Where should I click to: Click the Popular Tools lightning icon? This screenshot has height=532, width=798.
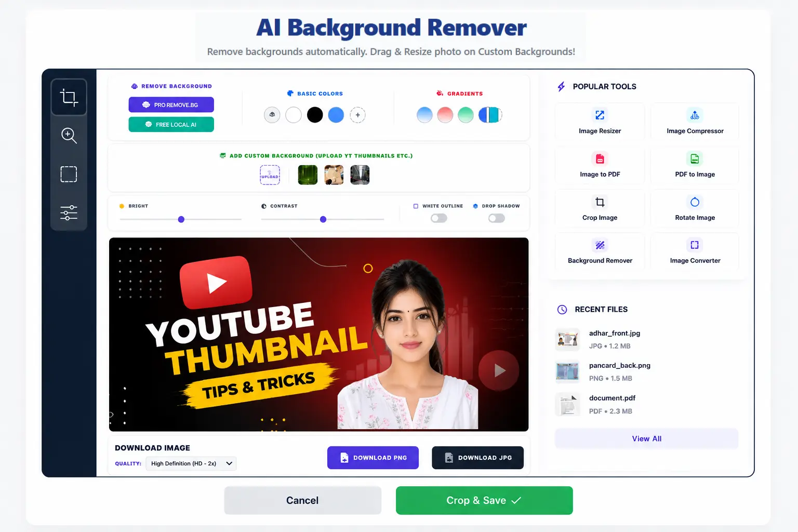pyautogui.click(x=561, y=87)
